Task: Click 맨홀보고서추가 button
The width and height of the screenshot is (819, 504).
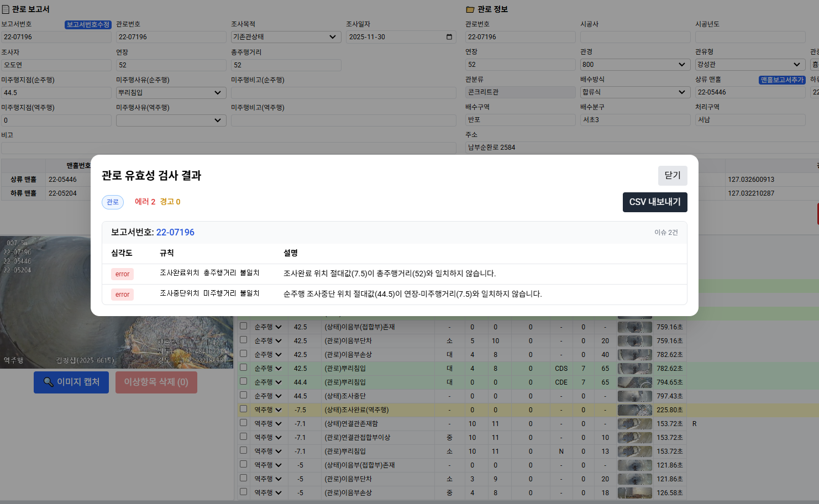Action: [782, 80]
